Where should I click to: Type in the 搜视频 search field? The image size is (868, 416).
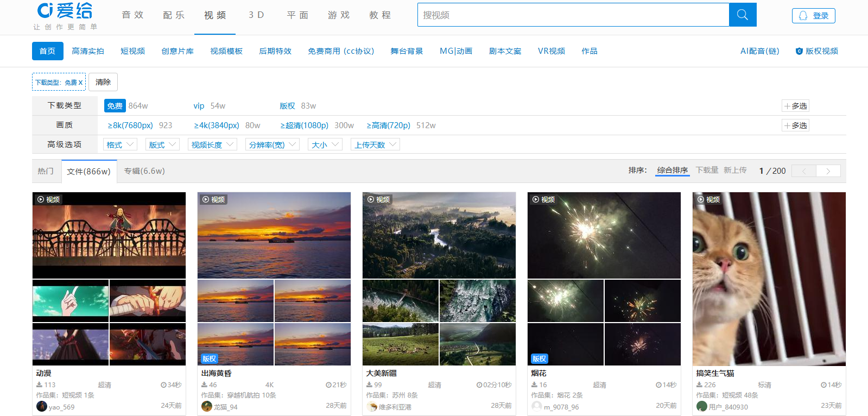click(x=573, y=15)
